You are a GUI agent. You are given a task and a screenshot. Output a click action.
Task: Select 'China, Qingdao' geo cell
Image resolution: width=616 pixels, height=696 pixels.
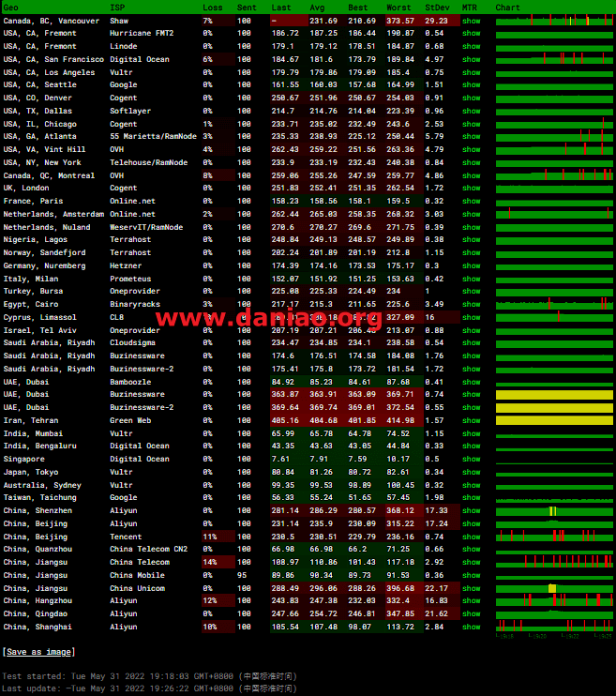[36, 613]
